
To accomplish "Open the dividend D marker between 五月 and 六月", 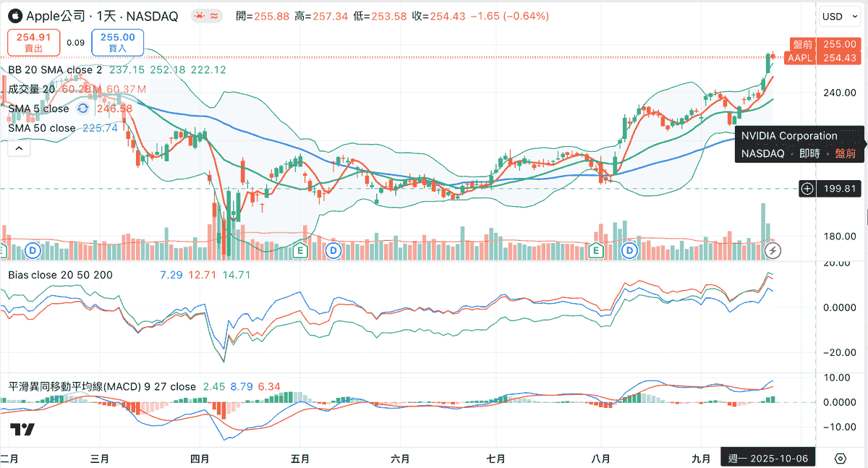I will [x=333, y=250].
